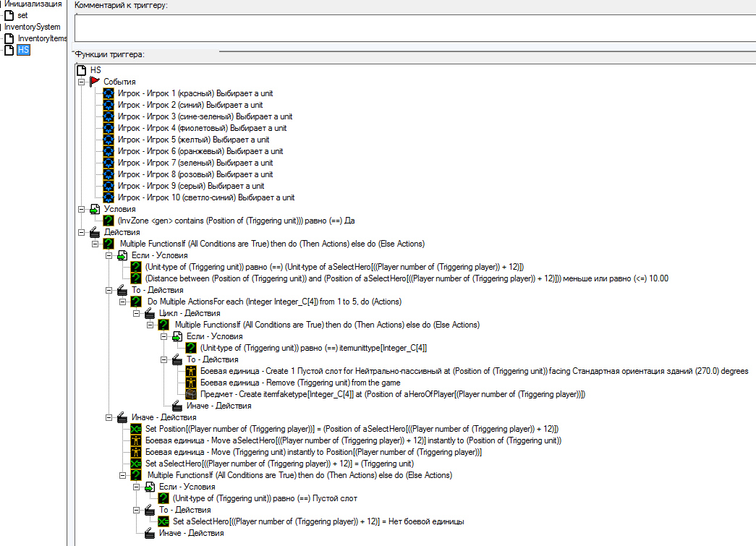Collapse the Цикл - Действия node
This screenshot has height=546, width=756.
137,313
